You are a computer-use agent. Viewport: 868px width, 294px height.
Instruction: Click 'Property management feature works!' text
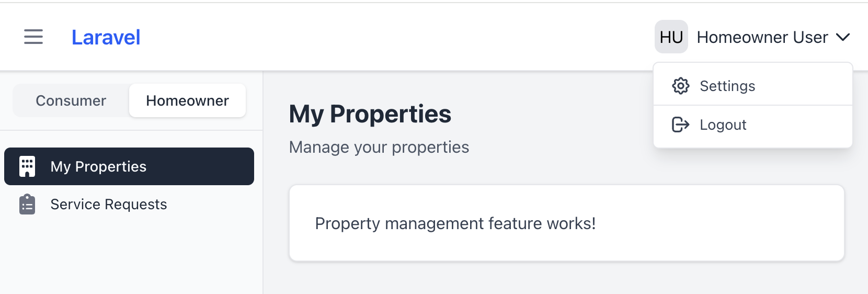tap(455, 223)
